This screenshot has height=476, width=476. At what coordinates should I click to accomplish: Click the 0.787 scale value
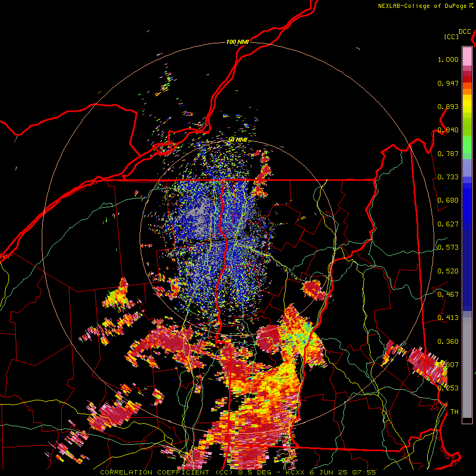(x=448, y=153)
